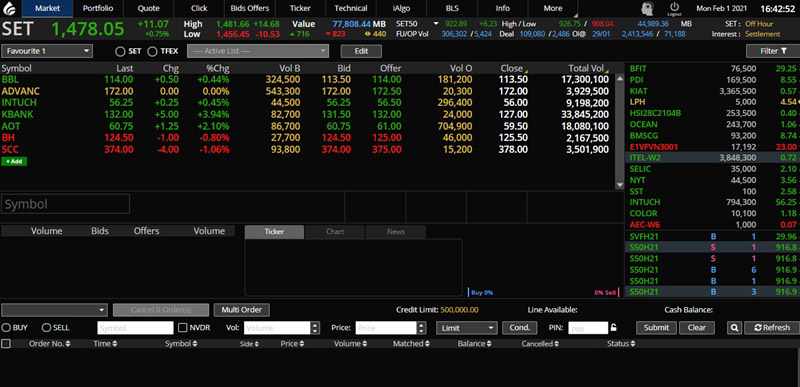
Task: Expand the More menu
Action: click(x=554, y=8)
